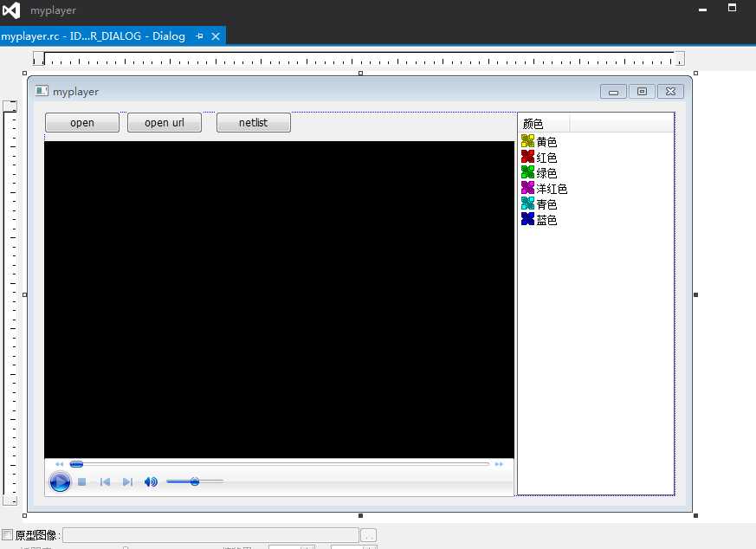Viewport: 756px width, 549px height.
Task: Click the dialog preview close button
Action: point(670,91)
